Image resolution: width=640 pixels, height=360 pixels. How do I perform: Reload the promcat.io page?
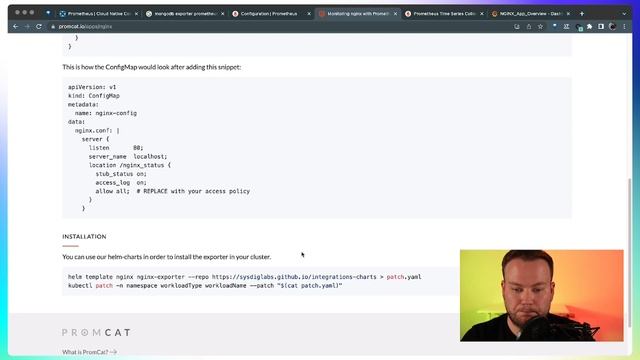pyautogui.click(x=39, y=27)
